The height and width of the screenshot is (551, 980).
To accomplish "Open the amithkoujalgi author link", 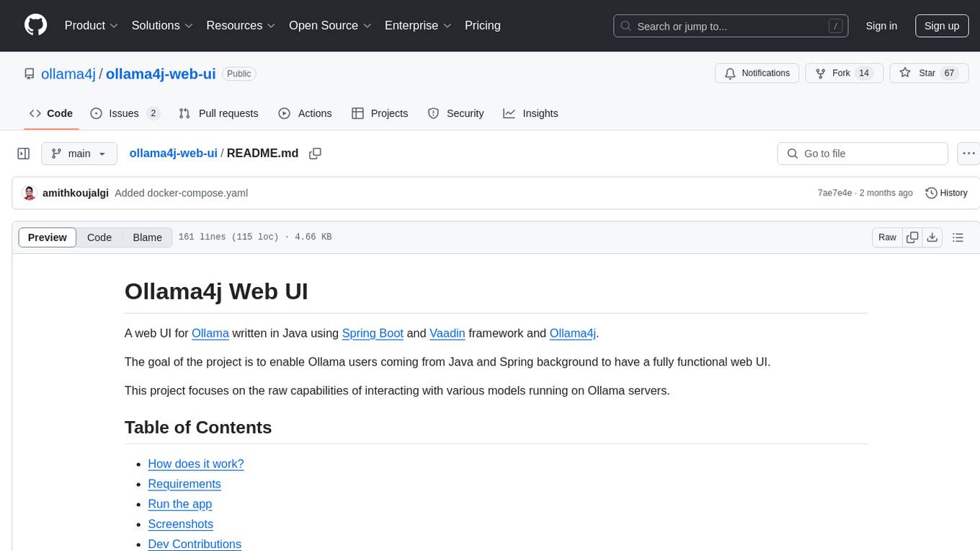I will pos(76,193).
